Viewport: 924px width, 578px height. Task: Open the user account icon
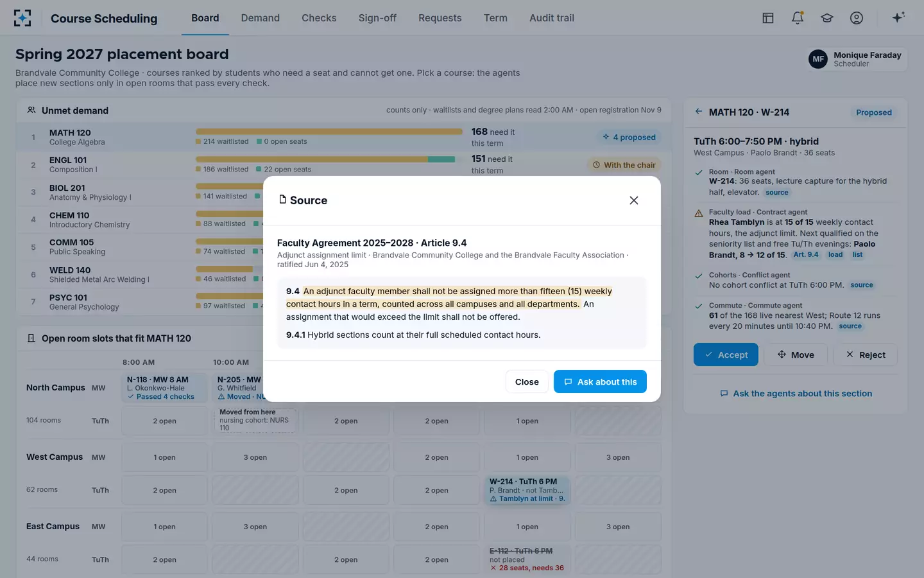857,18
